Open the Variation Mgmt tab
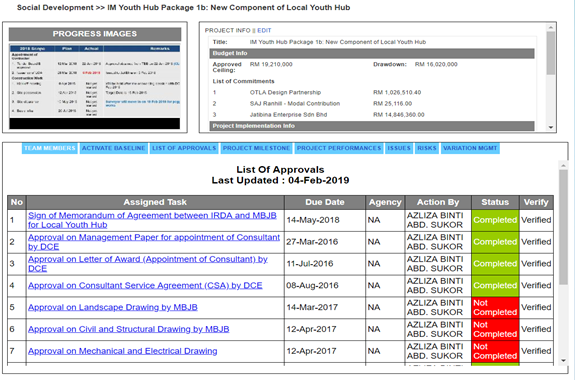The width and height of the screenshot is (575, 380). point(470,148)
